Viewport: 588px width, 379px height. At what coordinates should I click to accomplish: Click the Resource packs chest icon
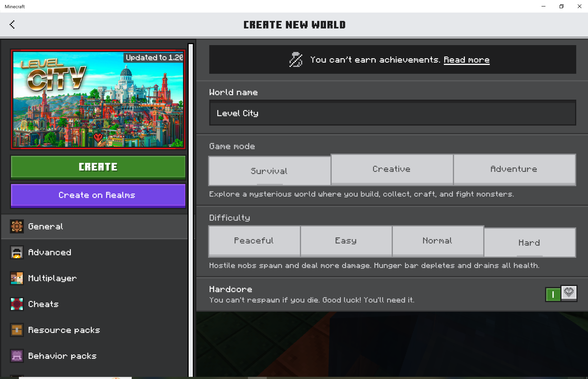pos(17,330)
